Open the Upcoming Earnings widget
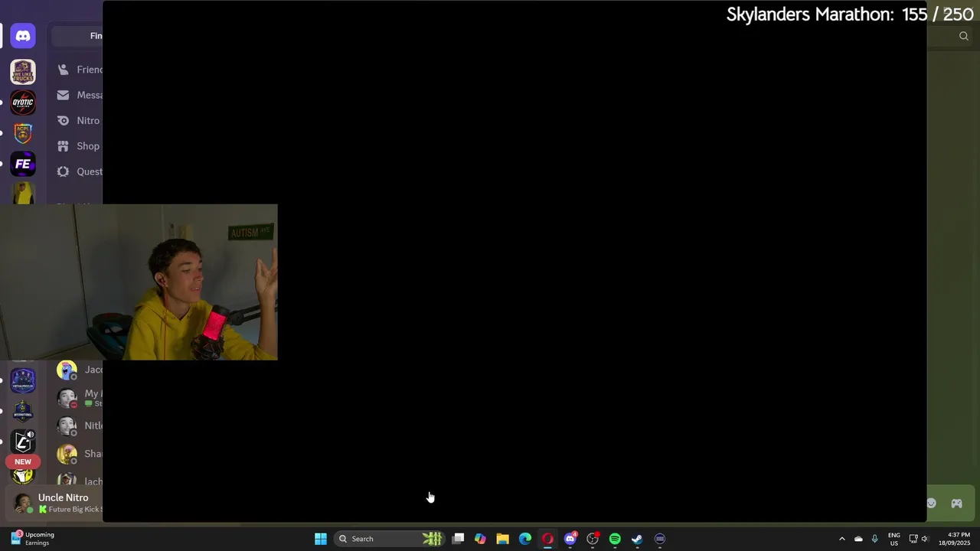This screenshot has width=980, height=551. pos(32,539)
